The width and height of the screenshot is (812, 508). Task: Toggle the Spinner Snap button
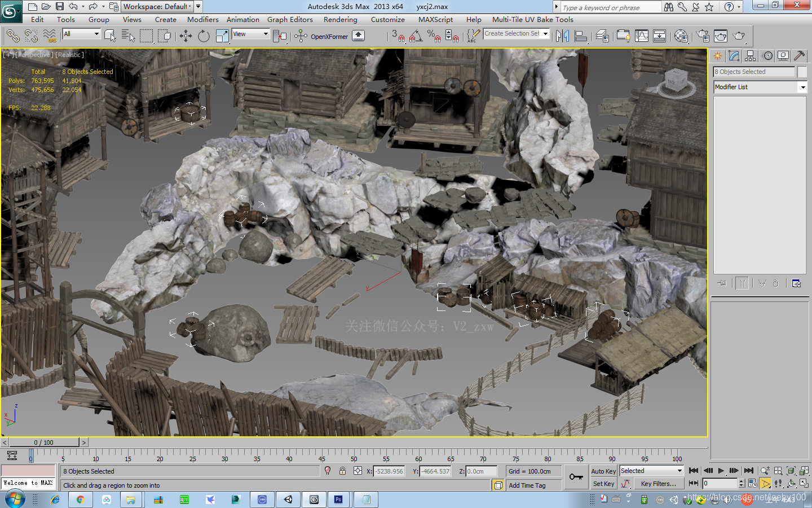(452, 36)
